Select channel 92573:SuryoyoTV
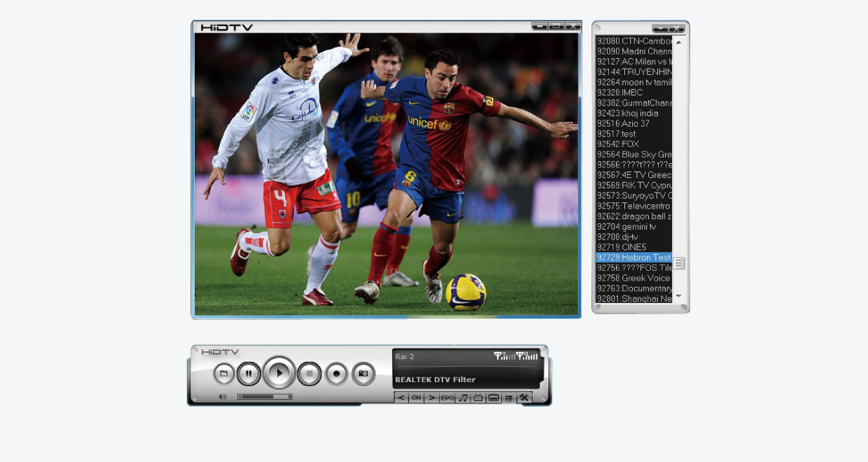 click(634, 195)
